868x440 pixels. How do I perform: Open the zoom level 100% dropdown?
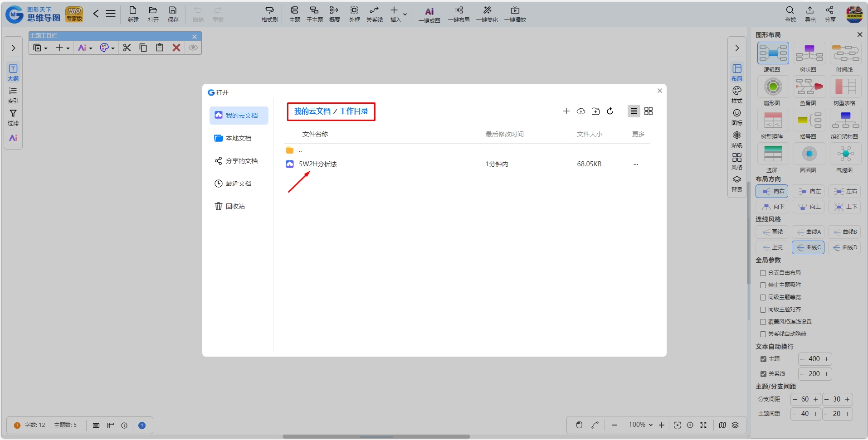click(x=641, y=425)
